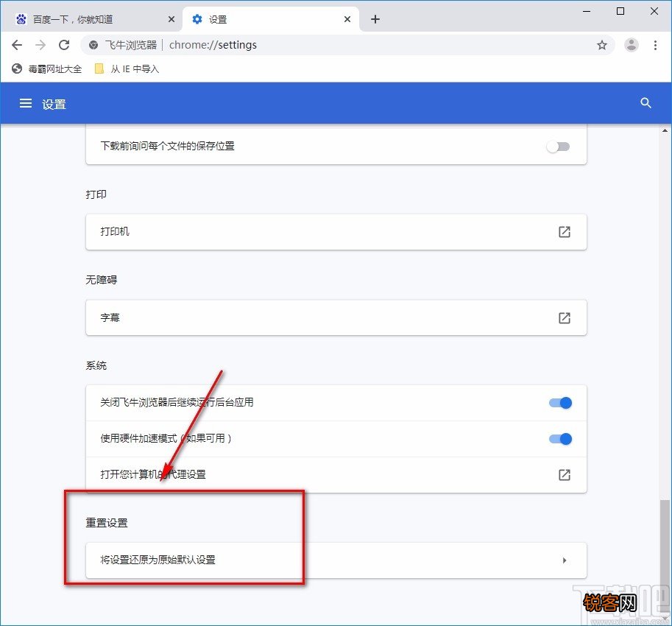This screenshot has height=626, width=672.
Task: Open the proxy settings external link icon
Action: tap(565, 474)
